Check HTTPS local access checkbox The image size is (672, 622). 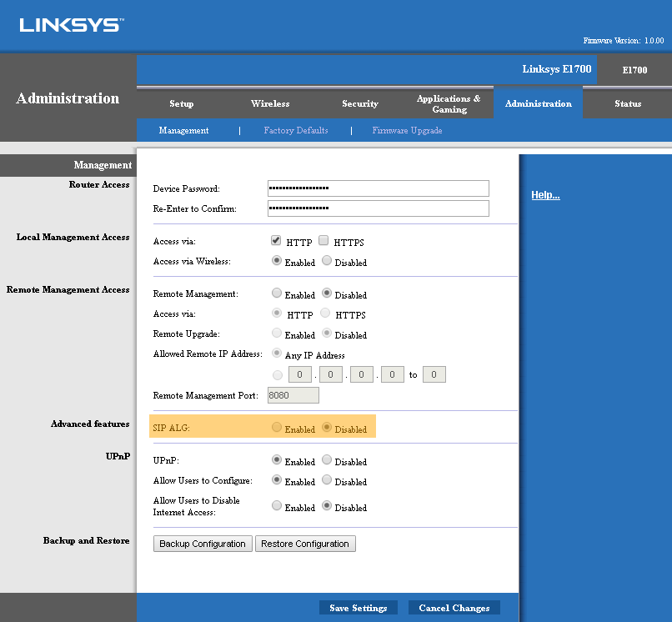coord(323,240)
